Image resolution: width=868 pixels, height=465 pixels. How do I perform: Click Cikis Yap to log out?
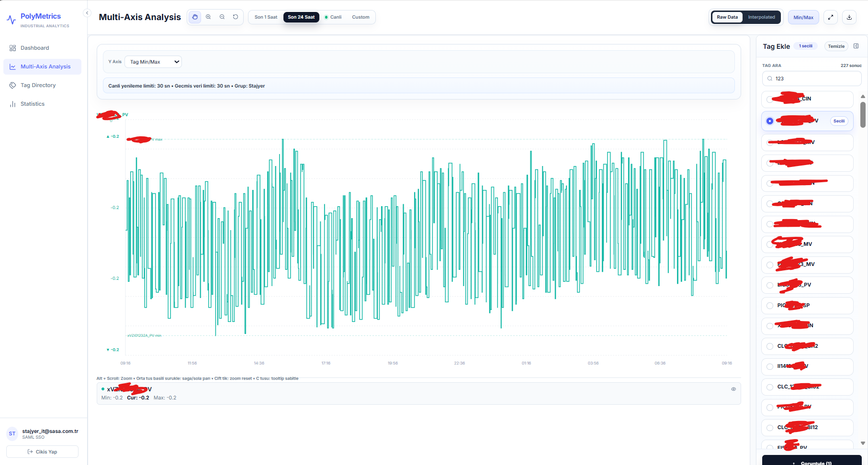42,452
